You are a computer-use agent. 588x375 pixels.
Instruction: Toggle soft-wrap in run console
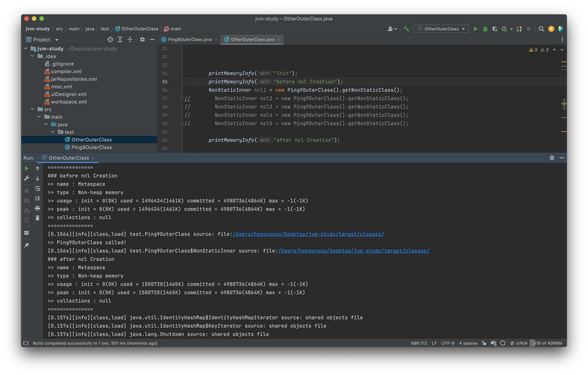37,188
